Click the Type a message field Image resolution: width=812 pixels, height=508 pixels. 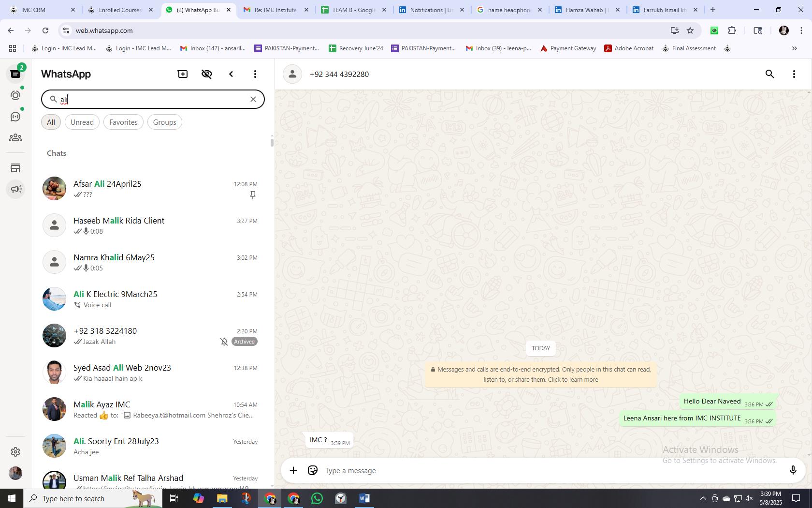click(x=551, y=470)
